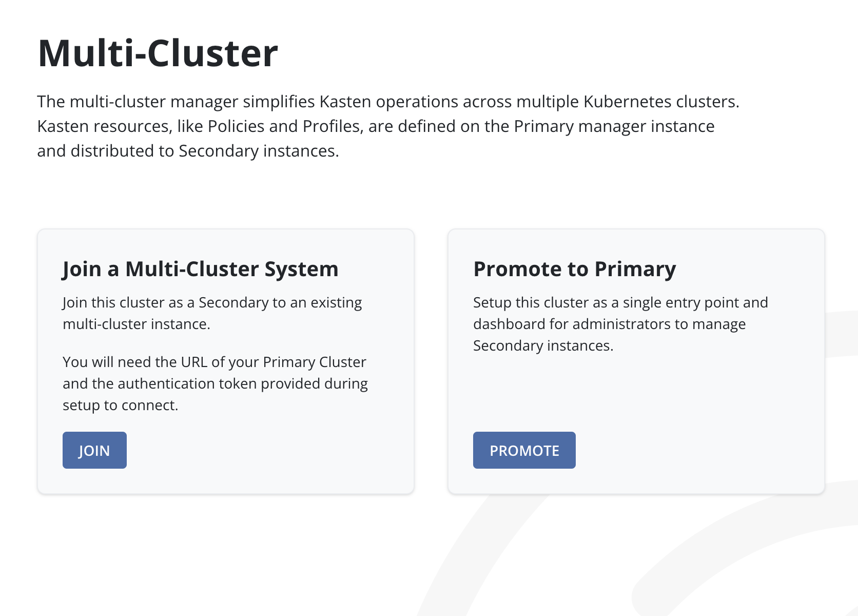This screenshot has height=616, width=858.
Task: Click "and distributed to Secondary instances" line
Action: point(188,151)
